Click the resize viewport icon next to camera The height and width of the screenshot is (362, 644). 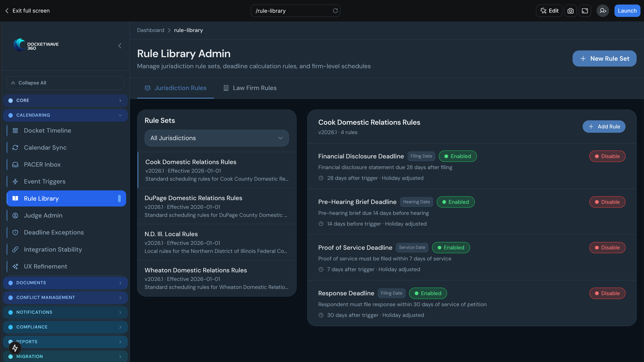point(585,11)
